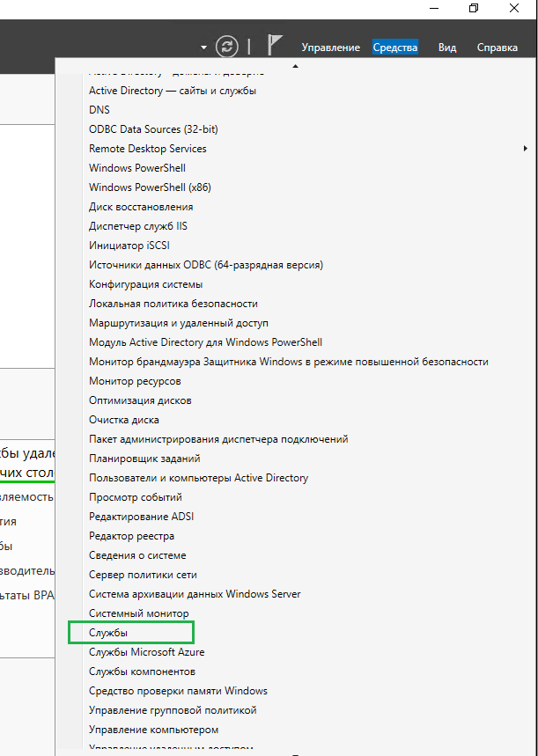This screenshot has width=538, height=756.
Task: Open Windows PowerShell (x86) entry
Action: [150, 187]
